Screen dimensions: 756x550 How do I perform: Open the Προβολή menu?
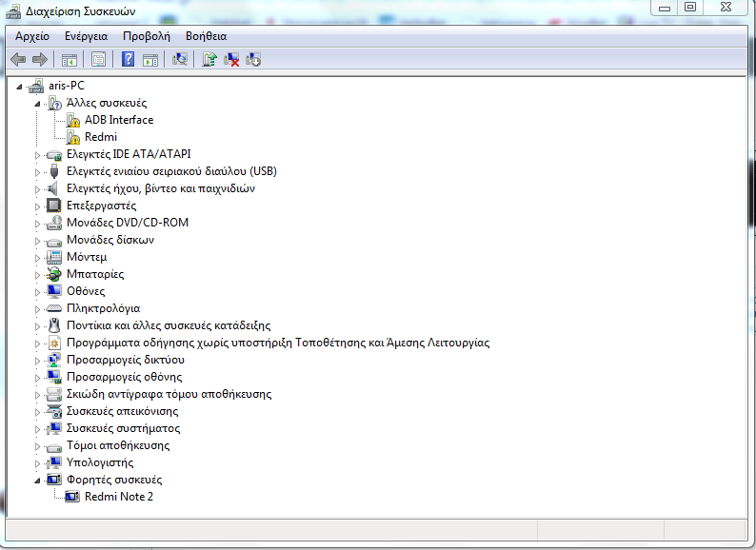[146, 35]
